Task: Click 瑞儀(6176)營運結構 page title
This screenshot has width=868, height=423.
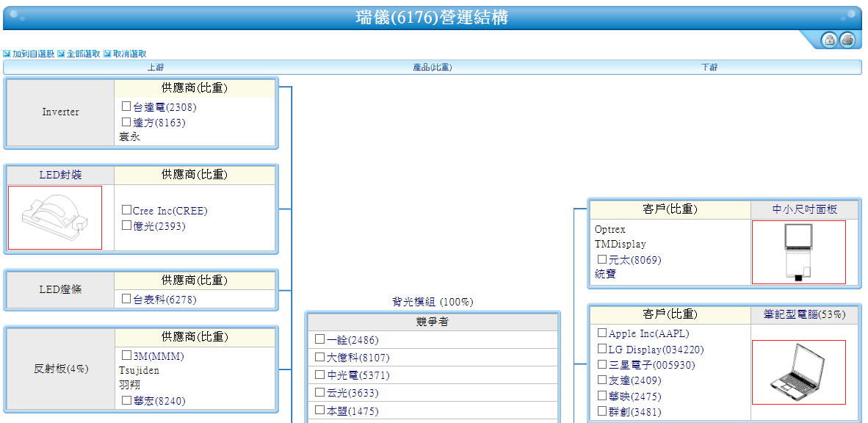Action: [x=432, y=18]
